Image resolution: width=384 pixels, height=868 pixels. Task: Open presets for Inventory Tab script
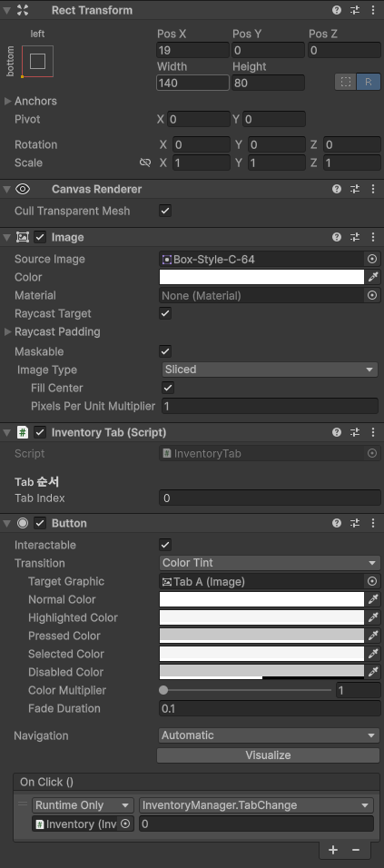coord(354,432)
